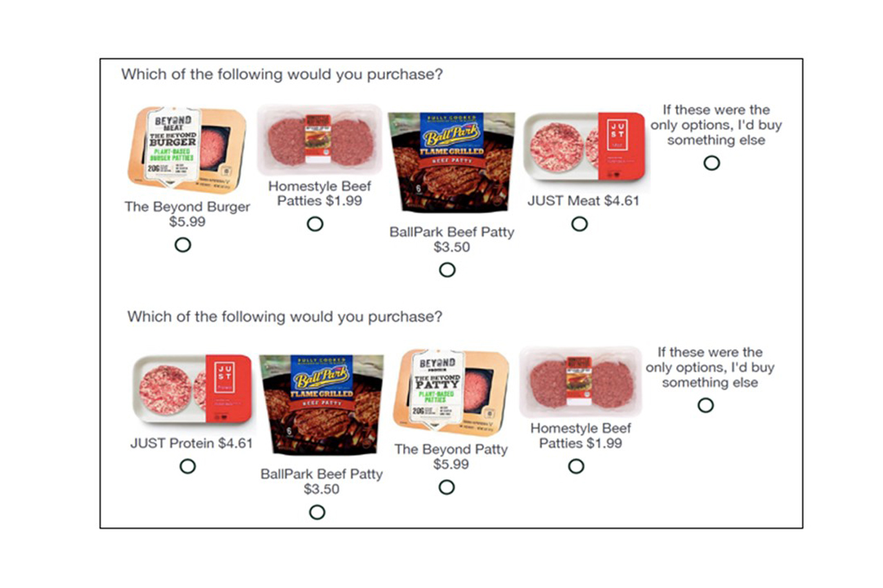Click the first question Homestyle Beef Patties image

pos(319,139)
